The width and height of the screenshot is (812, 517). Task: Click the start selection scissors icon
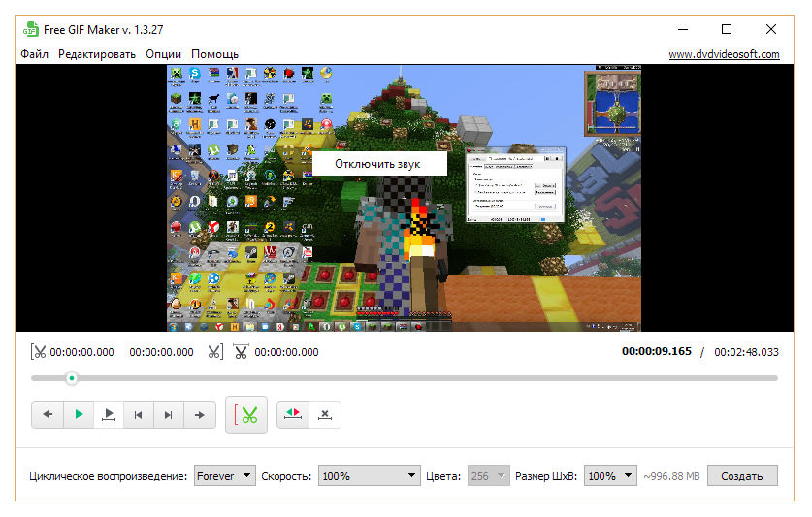(x=39, y=352)
